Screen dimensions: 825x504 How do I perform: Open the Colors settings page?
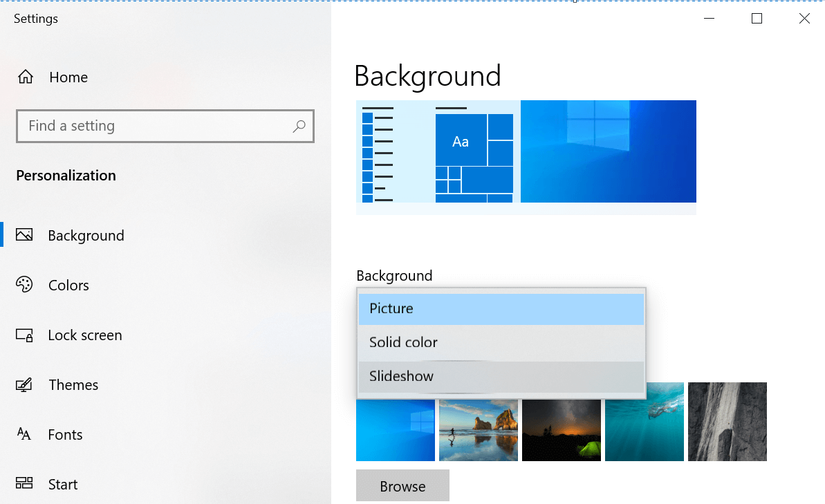click(x=68, y=285)
